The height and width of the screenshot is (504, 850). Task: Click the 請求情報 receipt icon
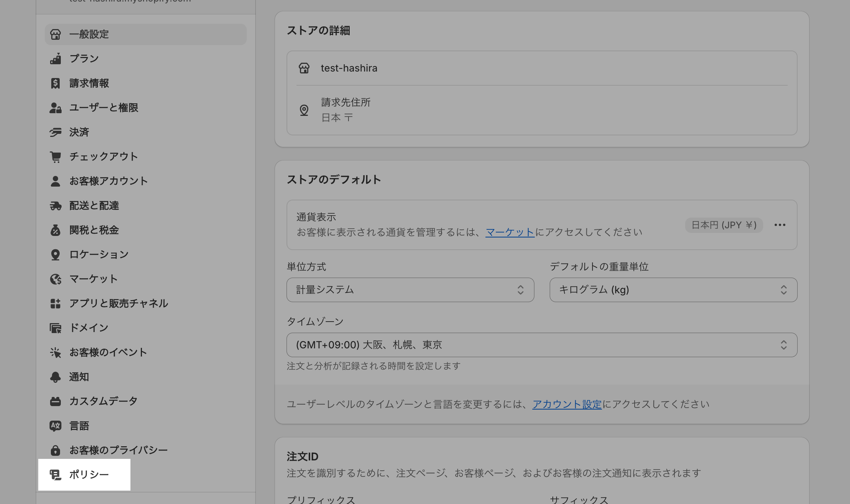[x=55, y=83]
